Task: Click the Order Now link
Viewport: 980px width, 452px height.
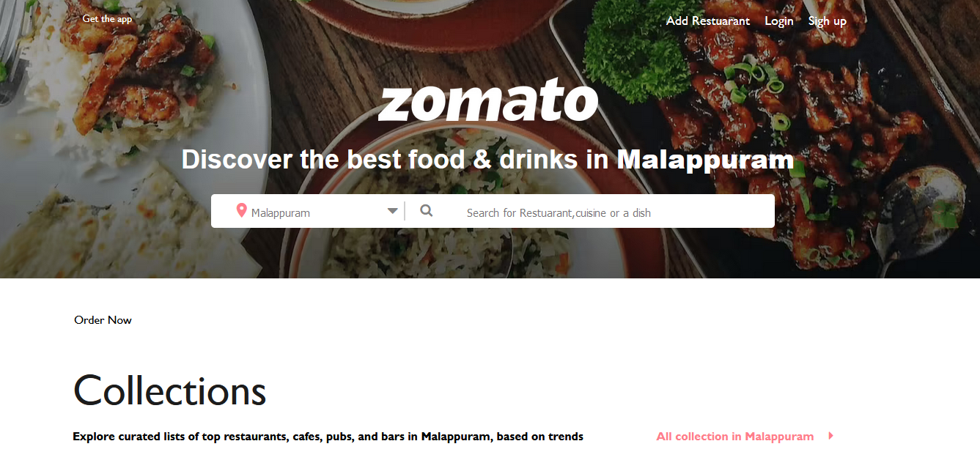Action: [103, 320]
